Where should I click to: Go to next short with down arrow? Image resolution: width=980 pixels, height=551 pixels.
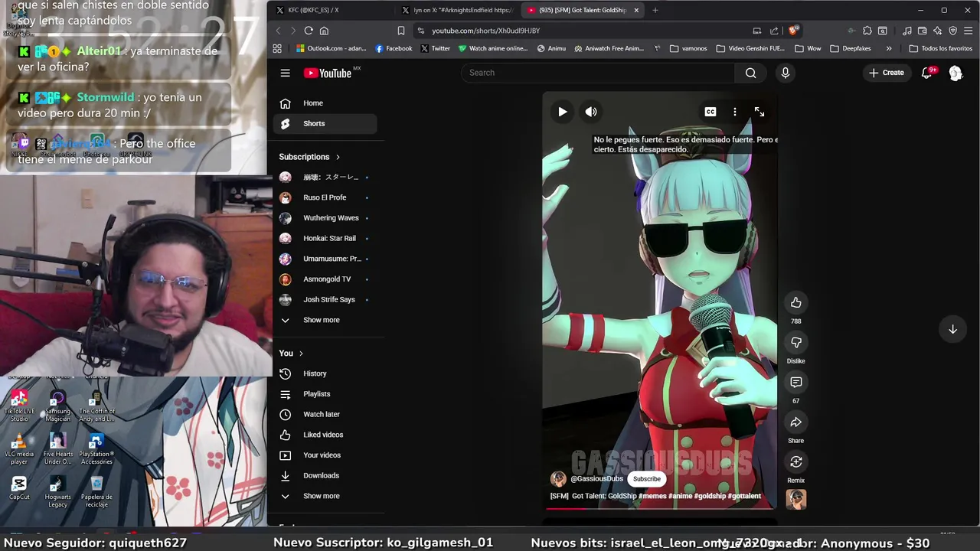(952, 329)
